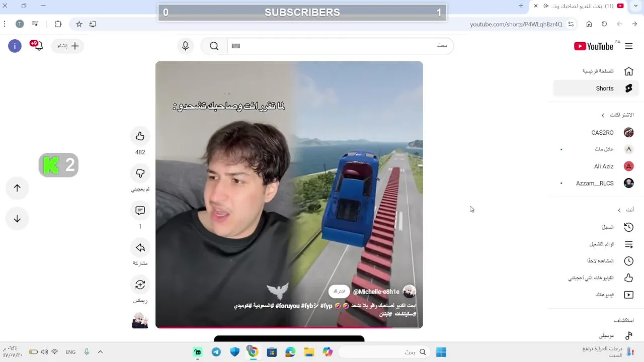Viewport: 644px width, 362px height.
Task: Open the @Michelle-e8h1e channel name
Action: (x=376, y=292)
